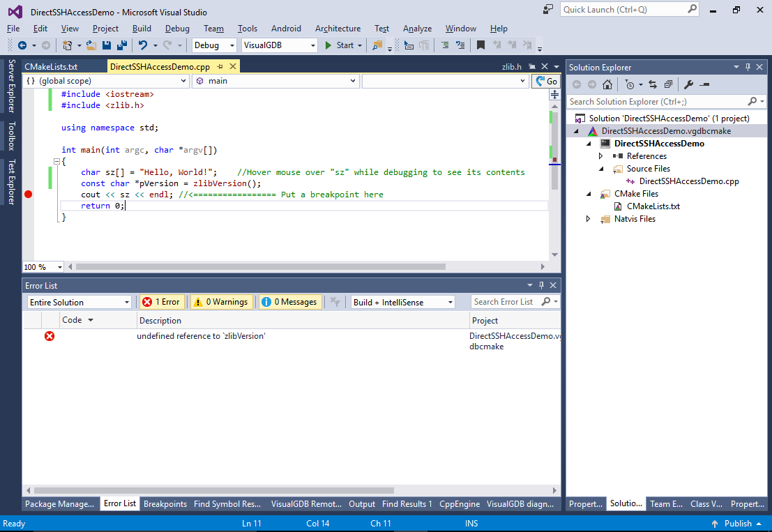The height and width of the screenshot is (532, 772).
Task: Switch to the CMakeLists.txt editor tab
Action: pyautogui.click(x=51, y=67)
